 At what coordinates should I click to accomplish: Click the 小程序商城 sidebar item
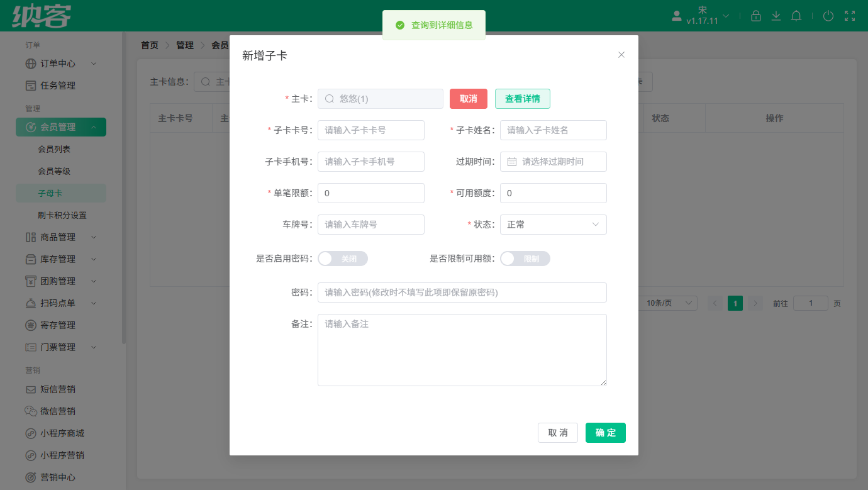(x=62, y=433)
